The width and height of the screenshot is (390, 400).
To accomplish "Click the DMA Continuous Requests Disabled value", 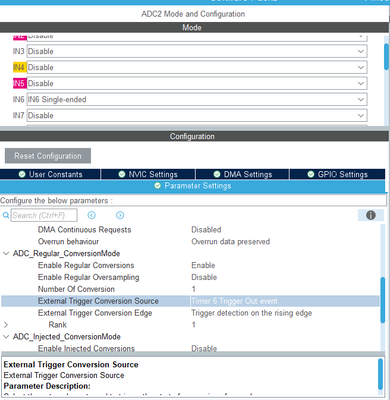I will [206, 230].
